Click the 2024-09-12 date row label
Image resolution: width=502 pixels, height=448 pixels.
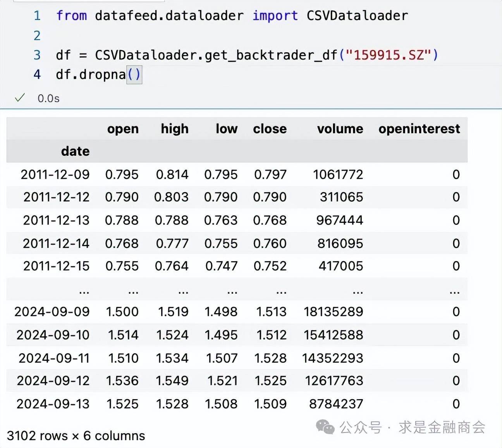(53, 381)
